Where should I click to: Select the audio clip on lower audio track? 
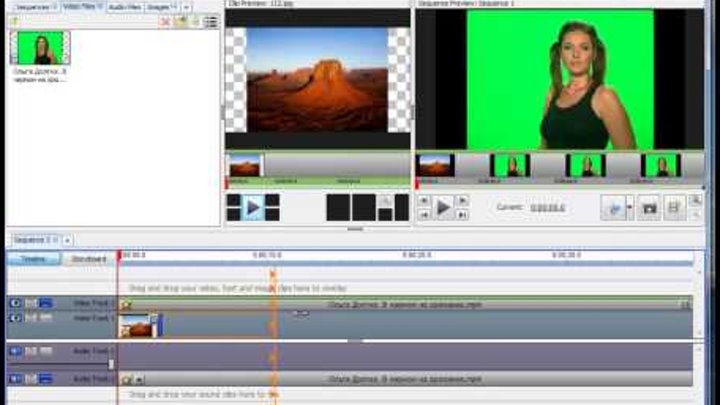(x=405, y=379)
